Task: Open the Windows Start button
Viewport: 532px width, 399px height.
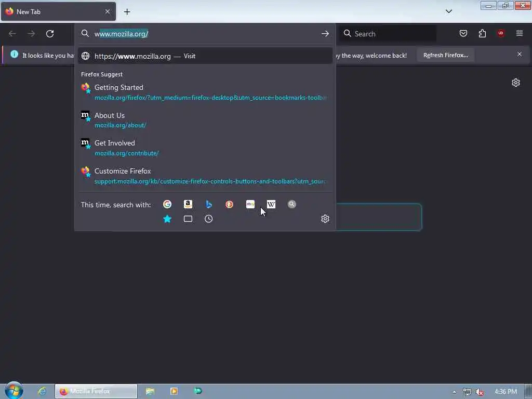Action: point(14,391)
